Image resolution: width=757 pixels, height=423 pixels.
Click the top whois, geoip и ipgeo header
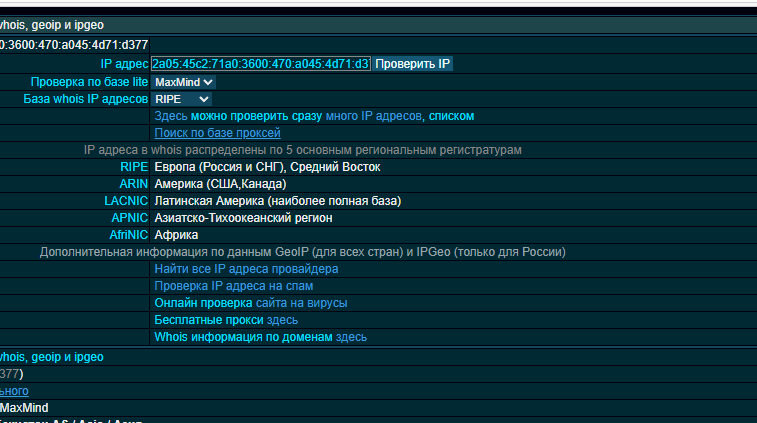pyautogui.click(x=52, y=25)
